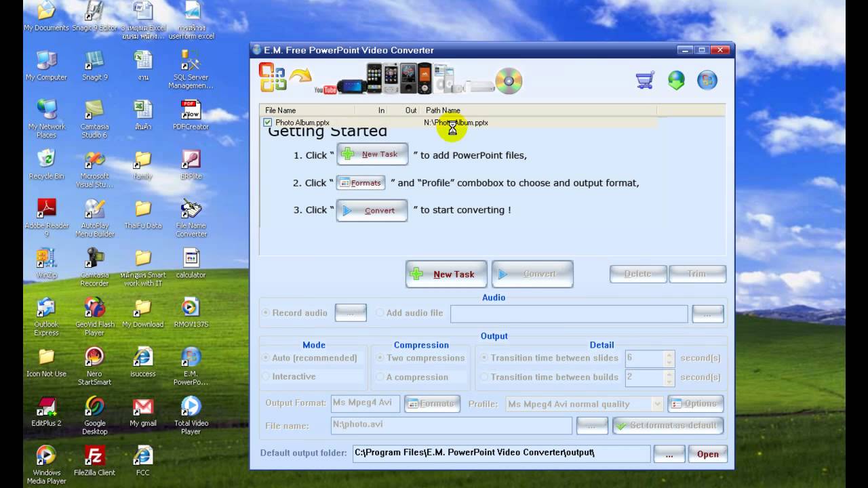Select Microsoft Visual Studio shortcut

click(95, 168)
